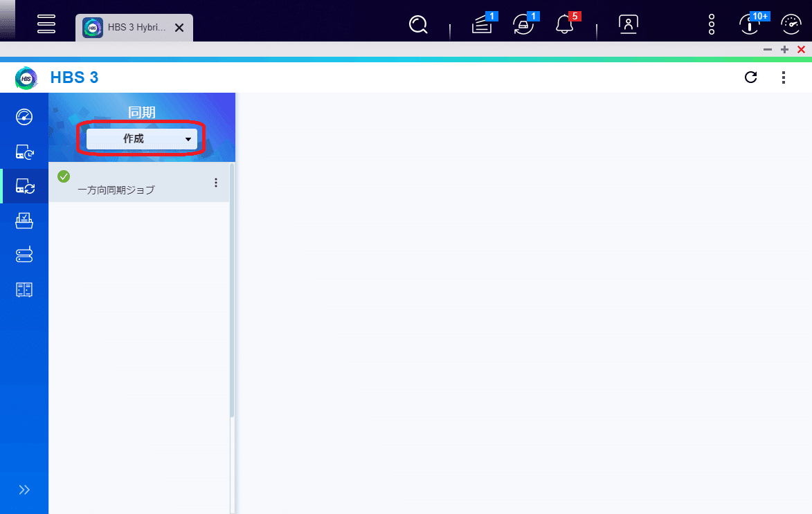Open the top bar three-dot more menu
Screen dimensions: 812x514
pos(712,24)
